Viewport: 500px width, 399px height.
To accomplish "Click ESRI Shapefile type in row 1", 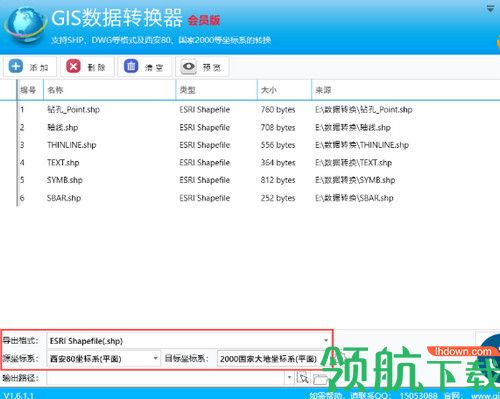I will pyautogui.click(x=205, y=109).
